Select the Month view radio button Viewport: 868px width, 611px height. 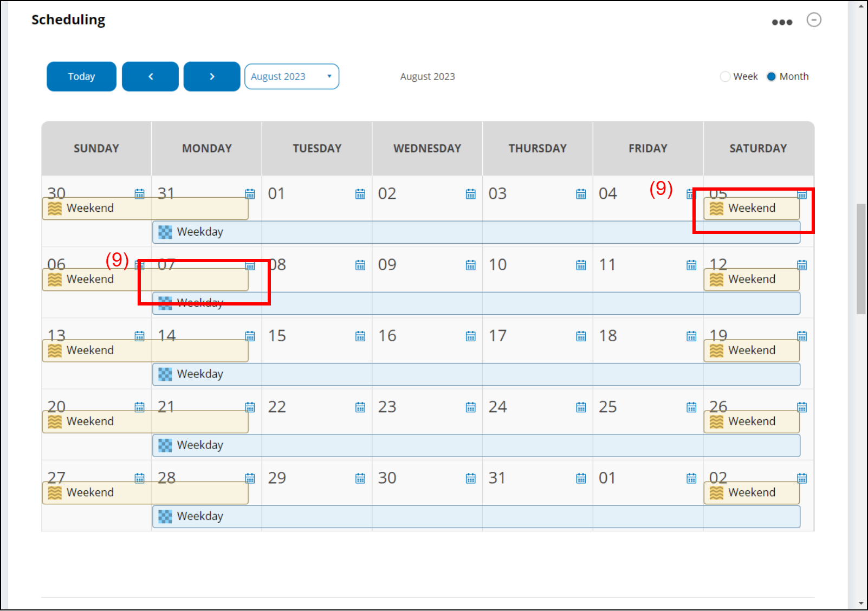[x=771, y=76]
